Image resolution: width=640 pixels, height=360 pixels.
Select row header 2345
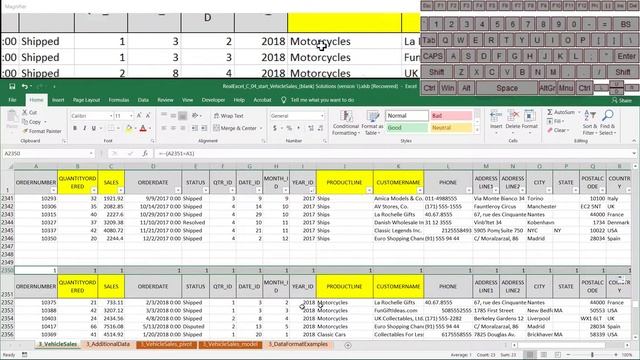[x=7, y=230]
